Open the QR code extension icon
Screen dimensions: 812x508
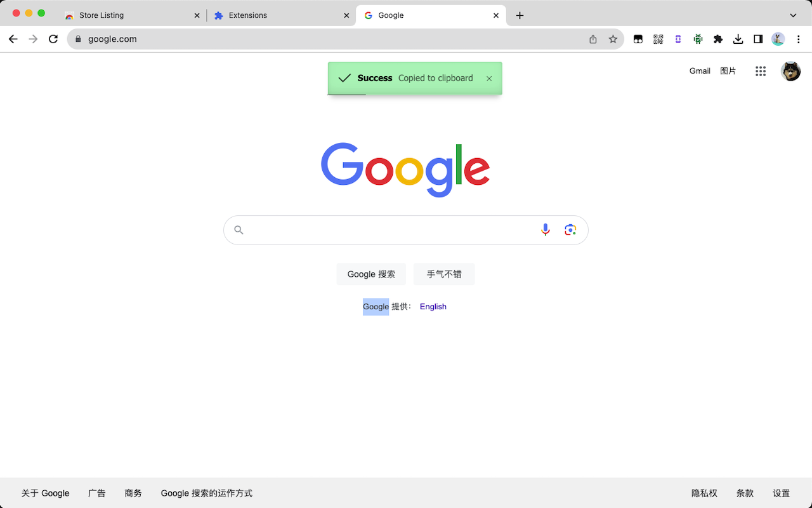click(658, 39)
